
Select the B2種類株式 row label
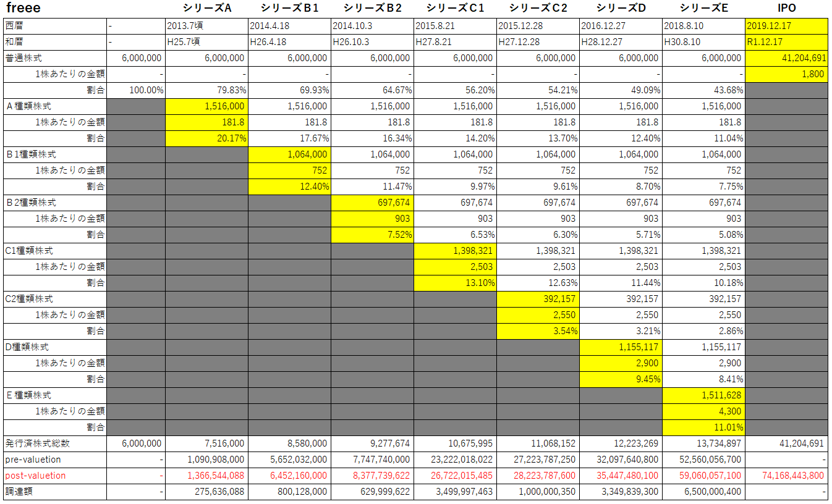click(x=54, y=203)
